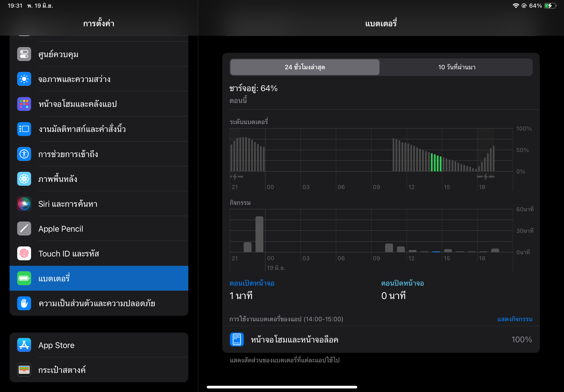
Task: Tap the 19 มิ.ย. date label under chart
Action: pos(276,268)
